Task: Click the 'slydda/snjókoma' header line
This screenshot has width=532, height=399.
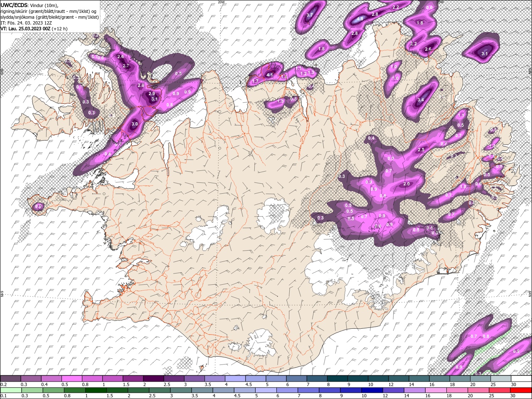Action: [x=49, y=17]
